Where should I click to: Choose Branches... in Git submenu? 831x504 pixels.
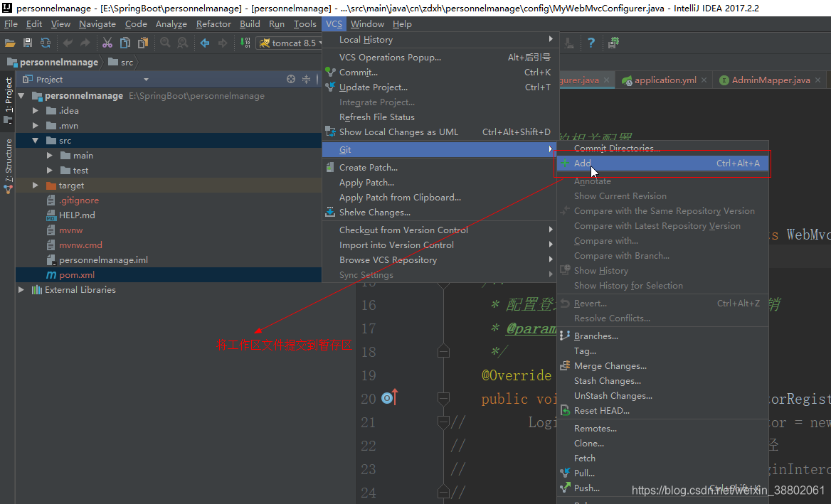coord(662,336)
